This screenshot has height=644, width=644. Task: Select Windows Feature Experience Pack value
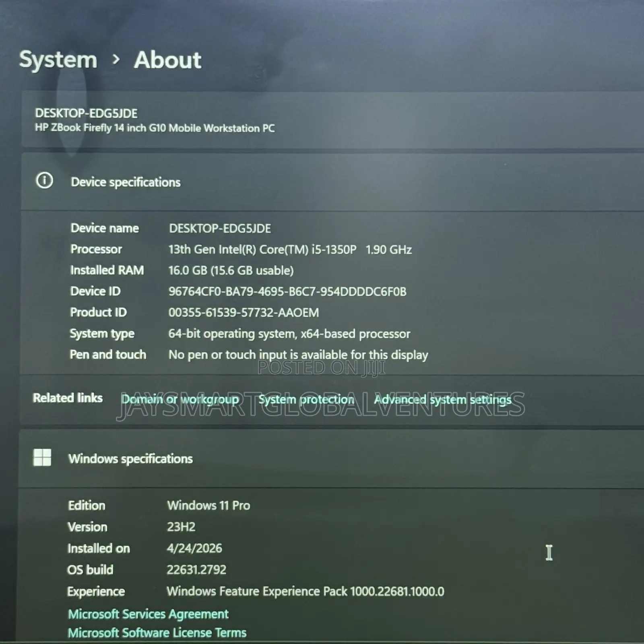coord(305,591)
